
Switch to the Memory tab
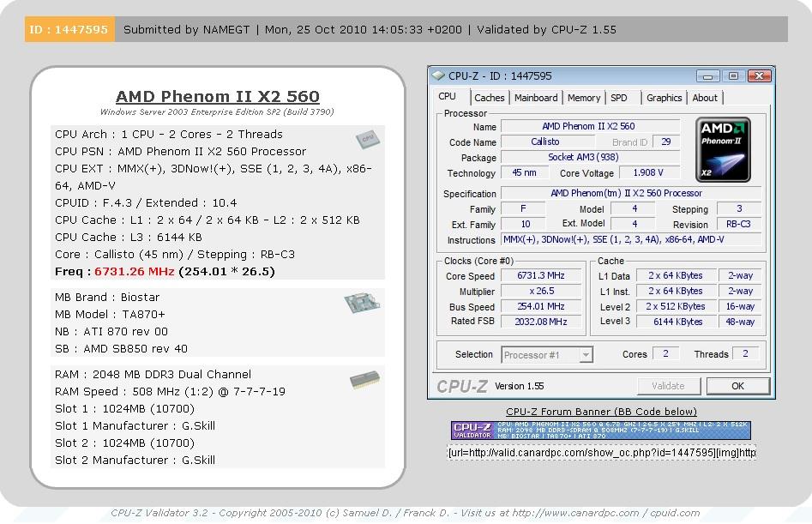click(x=584, y=98)
